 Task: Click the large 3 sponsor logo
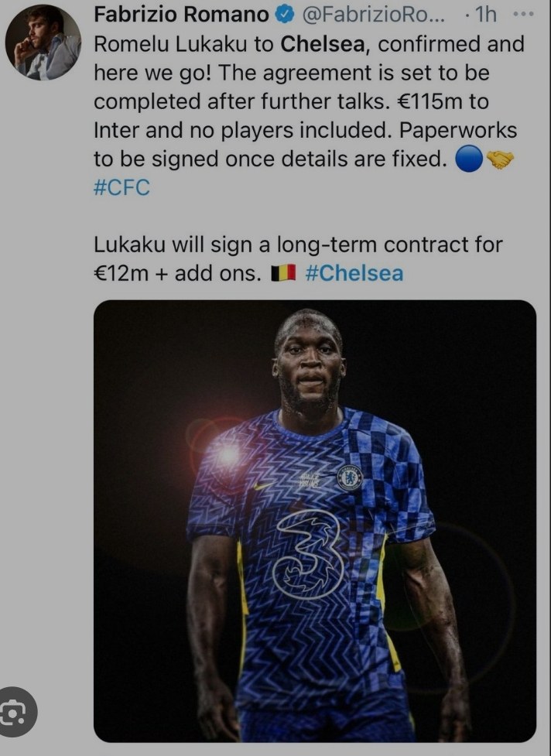click(309, 555)
